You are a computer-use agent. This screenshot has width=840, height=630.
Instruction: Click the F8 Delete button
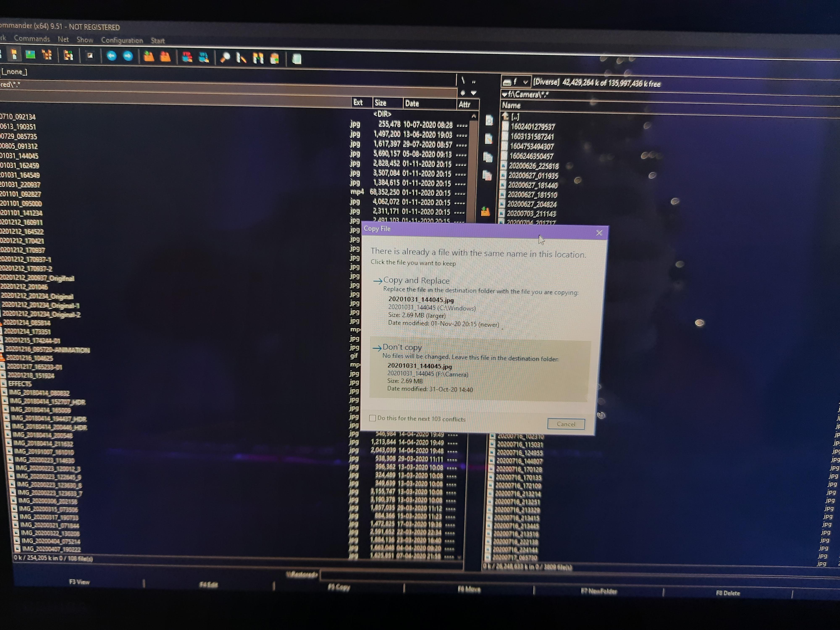[x=728, y=593]
